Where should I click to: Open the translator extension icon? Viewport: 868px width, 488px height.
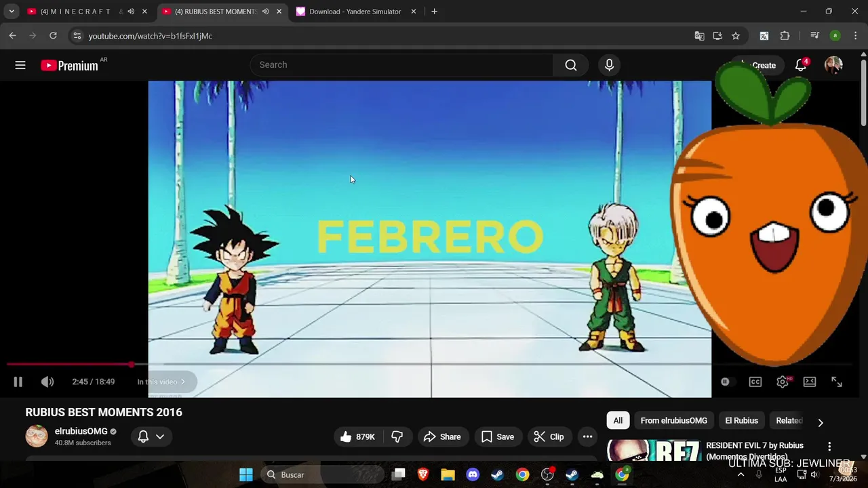coord(764,36)
